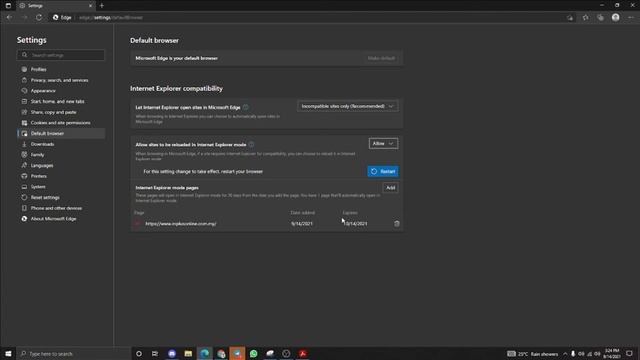
Task: Open Privacy, search, and services settings
Action: pyautogui.click(x=60, y=80)
